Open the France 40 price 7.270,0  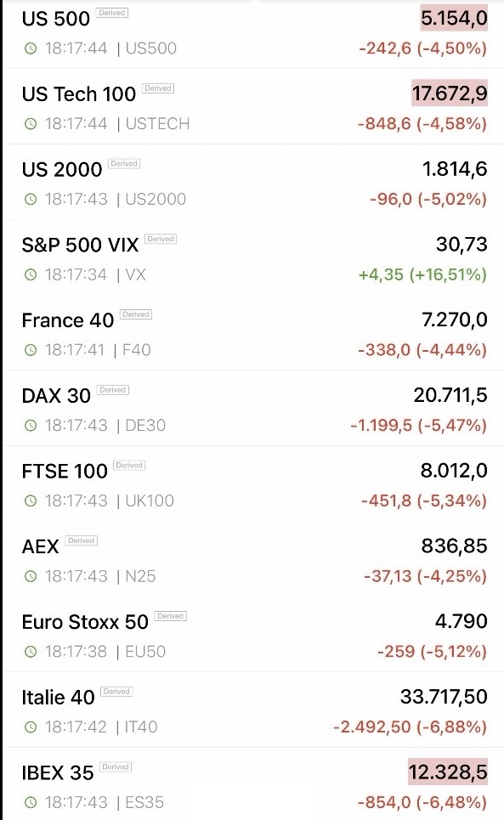(455, 320)
